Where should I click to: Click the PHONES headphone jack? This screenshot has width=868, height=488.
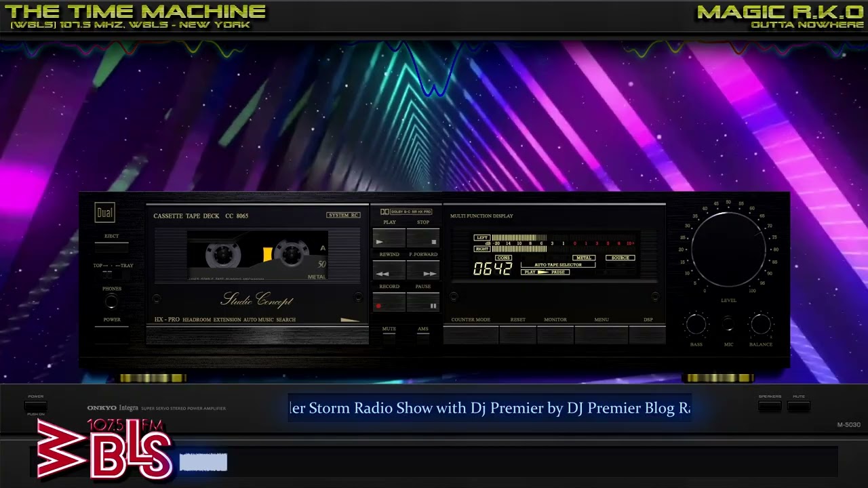tap(111, 302)
